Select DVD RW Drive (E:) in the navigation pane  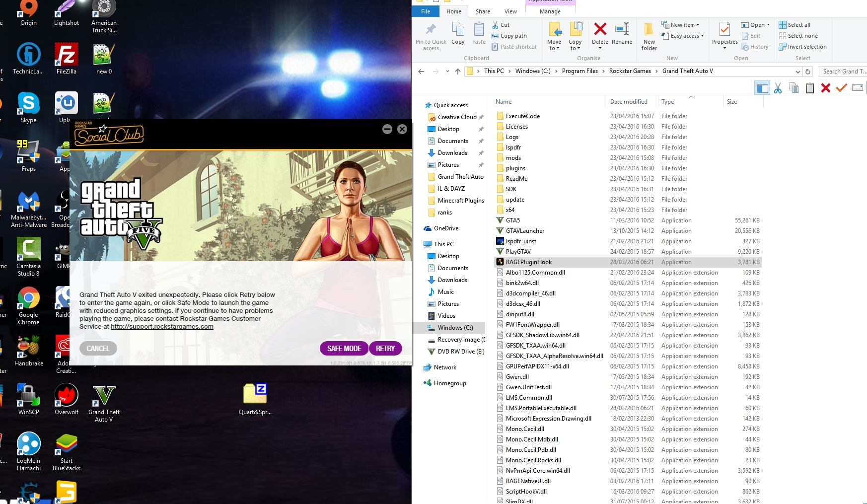point(461,352)
